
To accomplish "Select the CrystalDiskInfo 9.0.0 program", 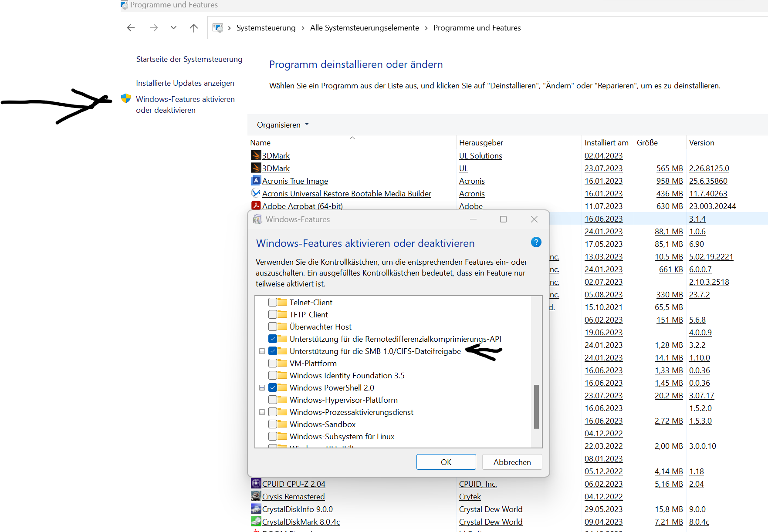I will click(x=298, y=509).
